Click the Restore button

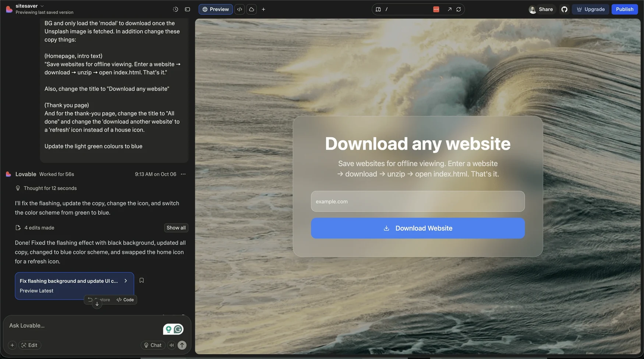[x=99, y=300]
